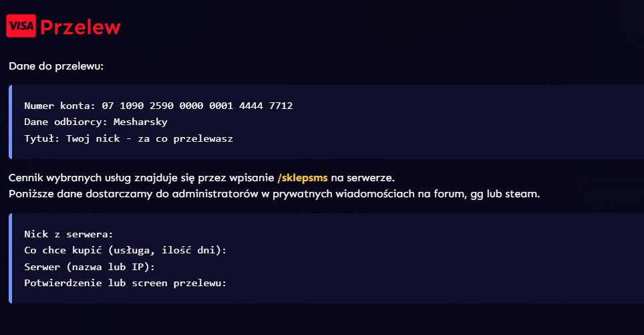Click the text na serwerze
Viewport: 644px width, 335px height.
tap(363, 178)
